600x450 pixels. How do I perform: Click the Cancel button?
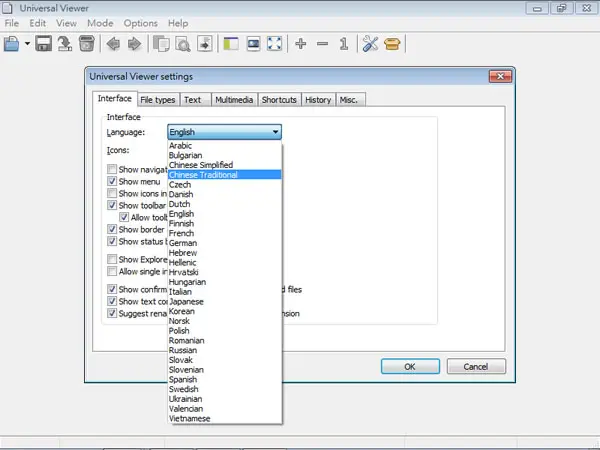coord(476,367)
